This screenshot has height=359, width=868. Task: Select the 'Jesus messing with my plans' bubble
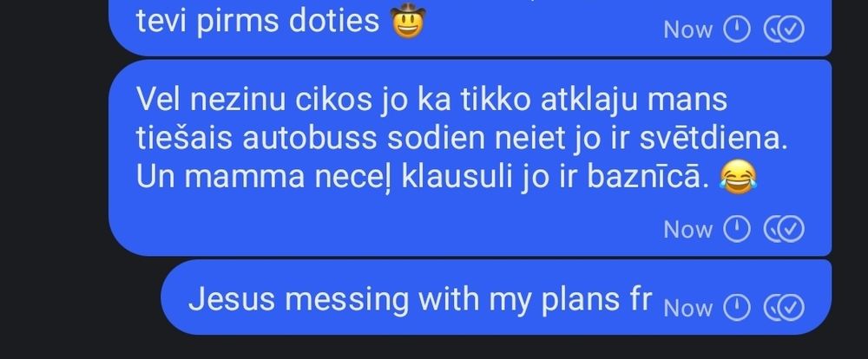point(496,297)
